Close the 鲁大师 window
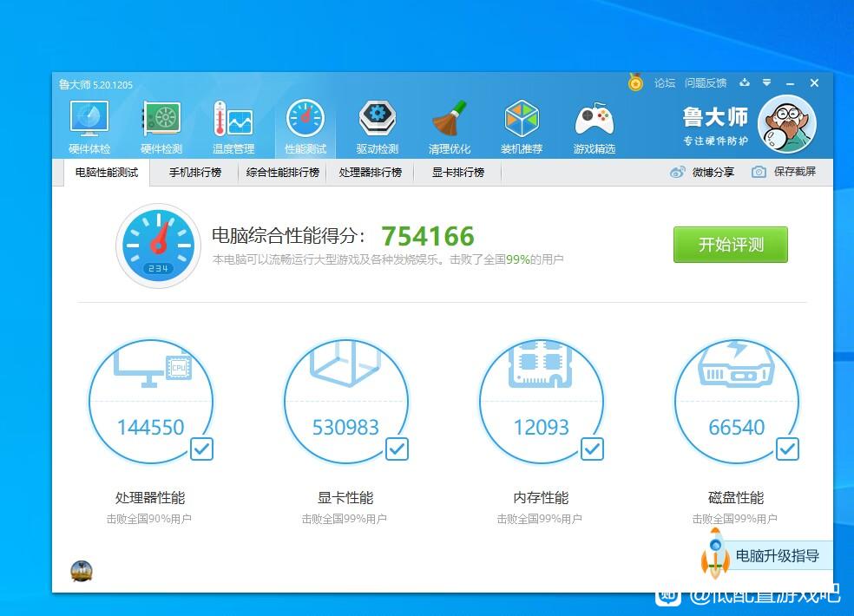This screenshot has height=616, width=854. click(x=814, y=82)
